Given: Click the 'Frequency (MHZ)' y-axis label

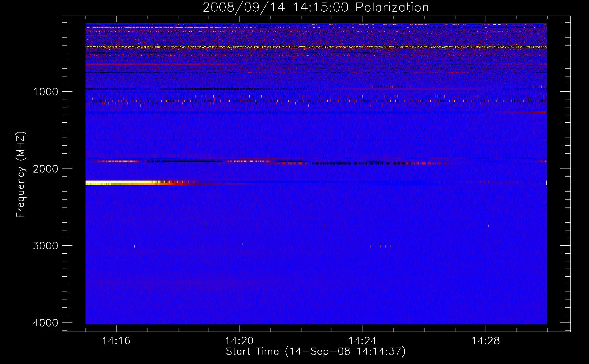Looking at the screenshot, I should 21,175.
